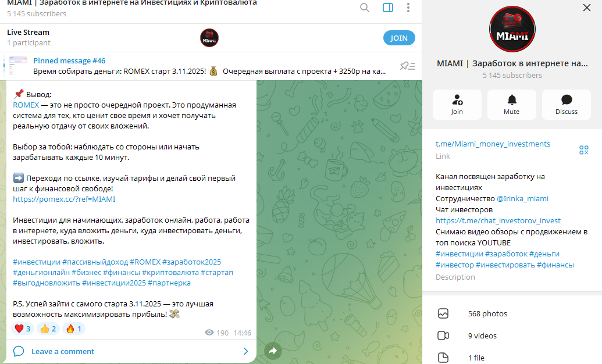Follow the pomex.cc referral link

pos(64,199)
